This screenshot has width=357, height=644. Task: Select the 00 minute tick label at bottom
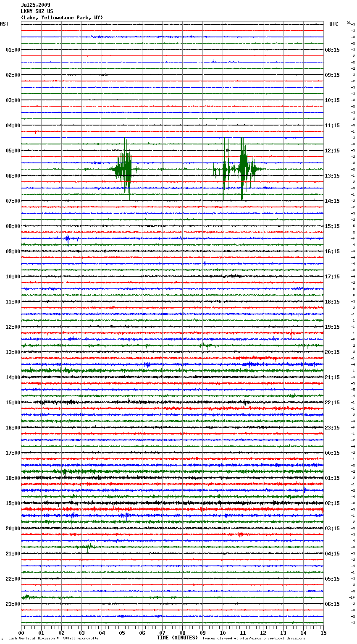point(21,633)
